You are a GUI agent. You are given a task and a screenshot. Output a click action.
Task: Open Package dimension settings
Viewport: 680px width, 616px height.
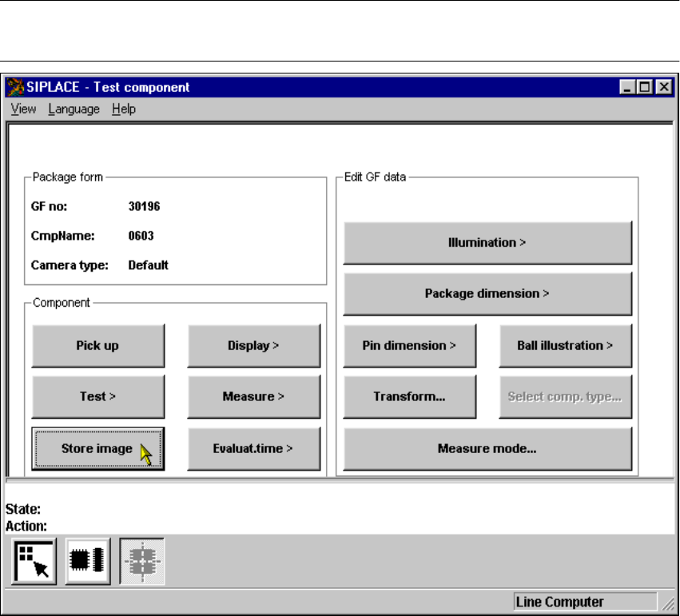tap(487, 294)
